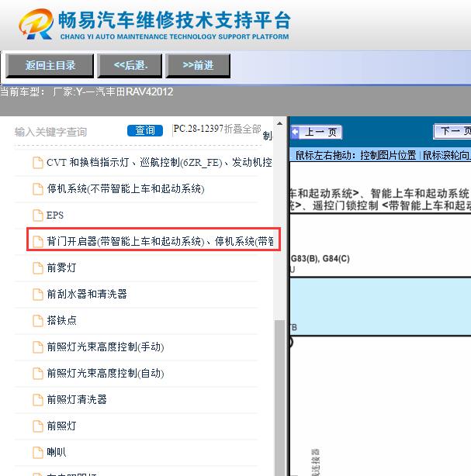The width and height of the screenshot is (471, 476).
Task: Click document icon beside 搭铁点
Action: click(38, 321)
